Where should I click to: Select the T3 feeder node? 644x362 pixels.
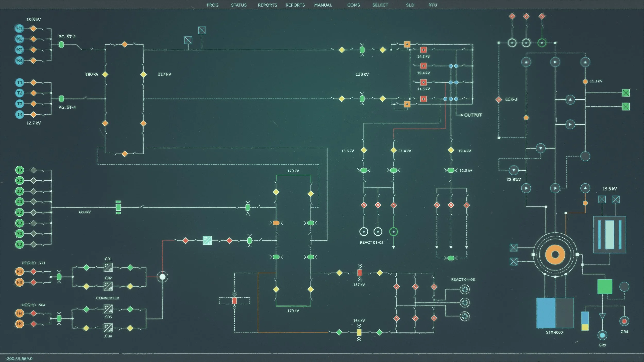[20, 104]
